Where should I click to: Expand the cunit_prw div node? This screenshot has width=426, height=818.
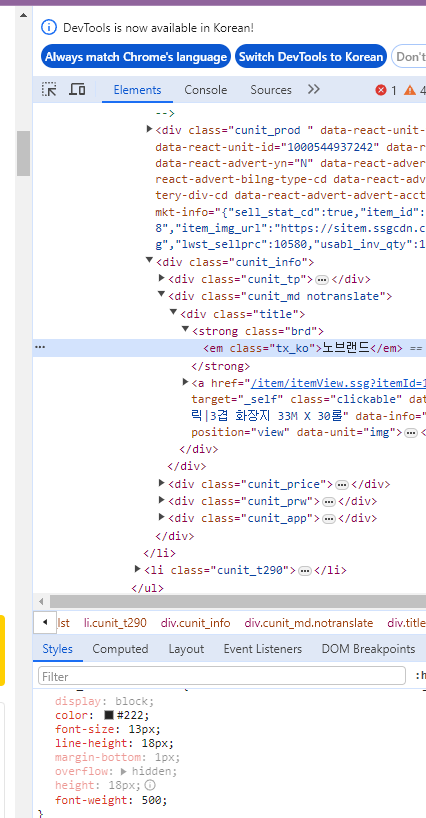pos(162,500)
